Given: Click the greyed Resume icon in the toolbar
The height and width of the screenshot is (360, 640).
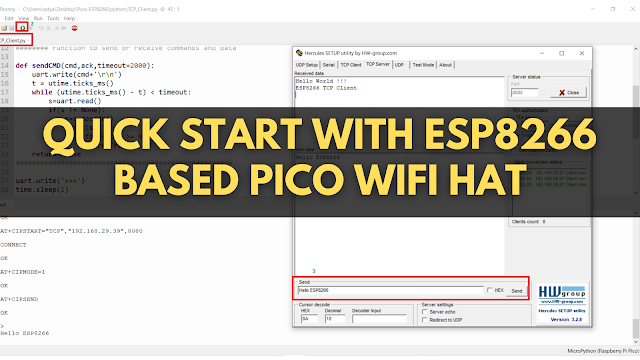Looking at the screenshot, I should coord(63,28).
